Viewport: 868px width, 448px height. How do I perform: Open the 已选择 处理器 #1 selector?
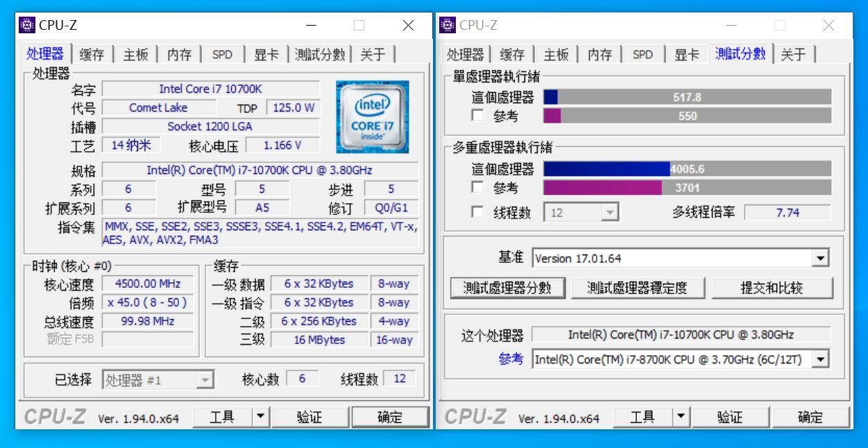click(204, 378)
